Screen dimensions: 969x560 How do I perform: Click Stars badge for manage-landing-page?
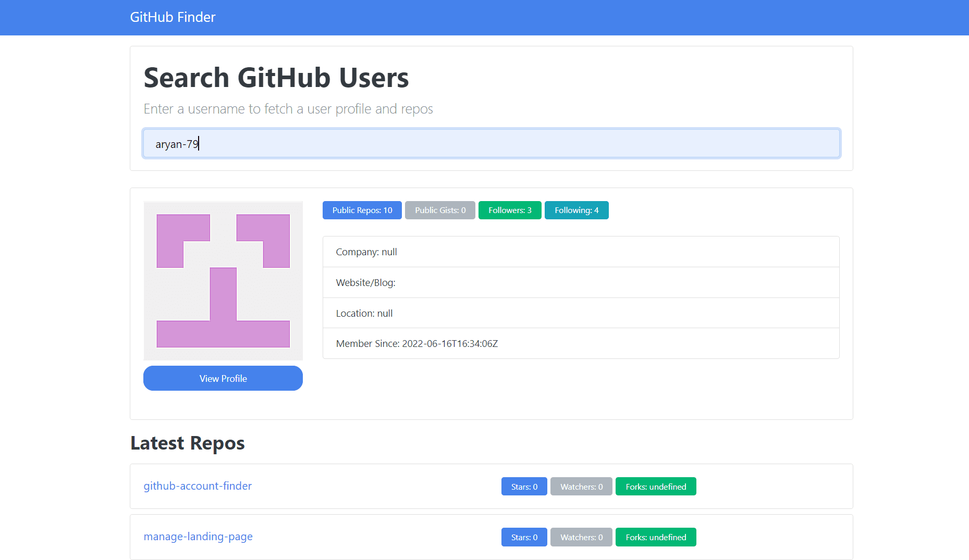point(524,538)
